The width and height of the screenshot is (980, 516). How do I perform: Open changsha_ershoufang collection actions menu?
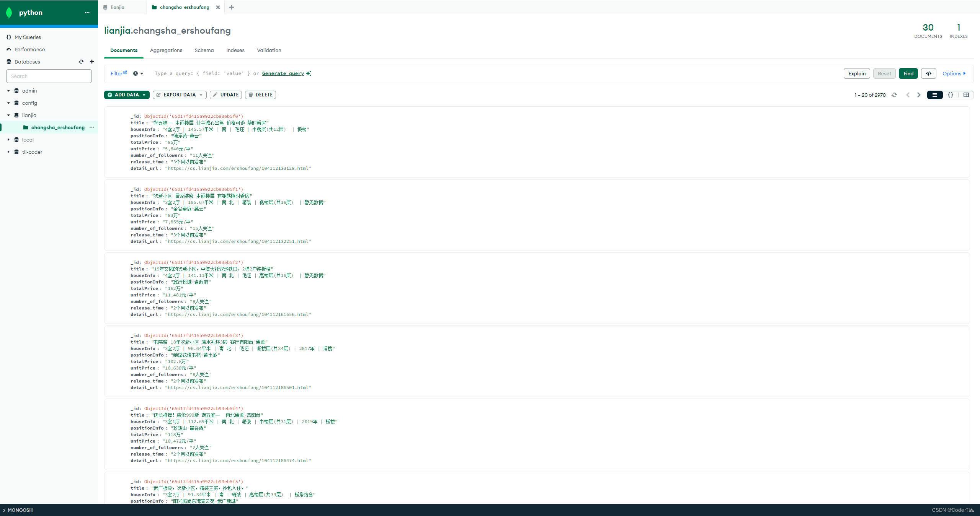click(92, 127)
